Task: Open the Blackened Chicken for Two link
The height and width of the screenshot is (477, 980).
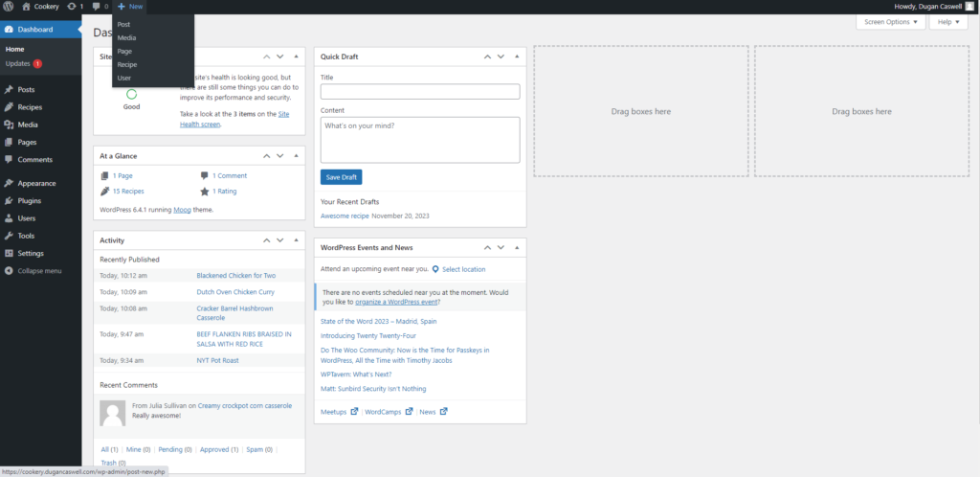Action: click(235, 276)
